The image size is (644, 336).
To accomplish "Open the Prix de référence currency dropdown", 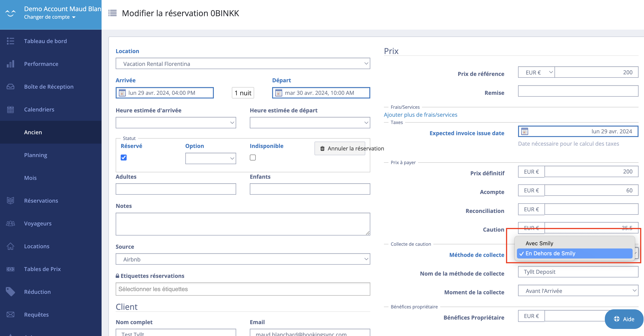I will [x=536, y=72].
